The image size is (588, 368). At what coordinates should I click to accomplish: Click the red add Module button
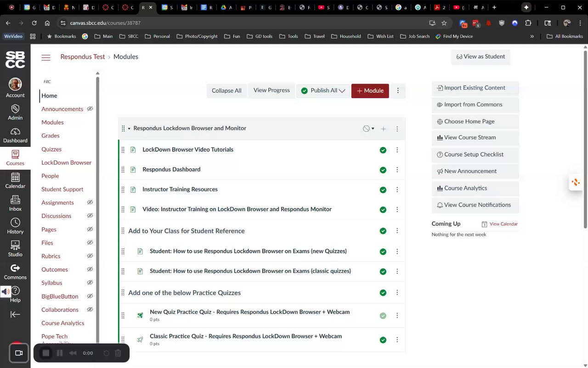(370, 91)
